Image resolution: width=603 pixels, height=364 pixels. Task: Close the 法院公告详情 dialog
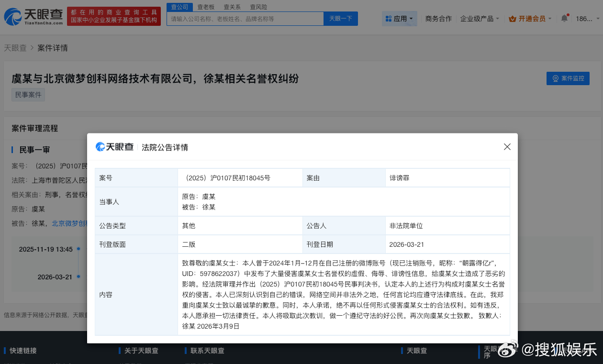[x=507, y=147]
